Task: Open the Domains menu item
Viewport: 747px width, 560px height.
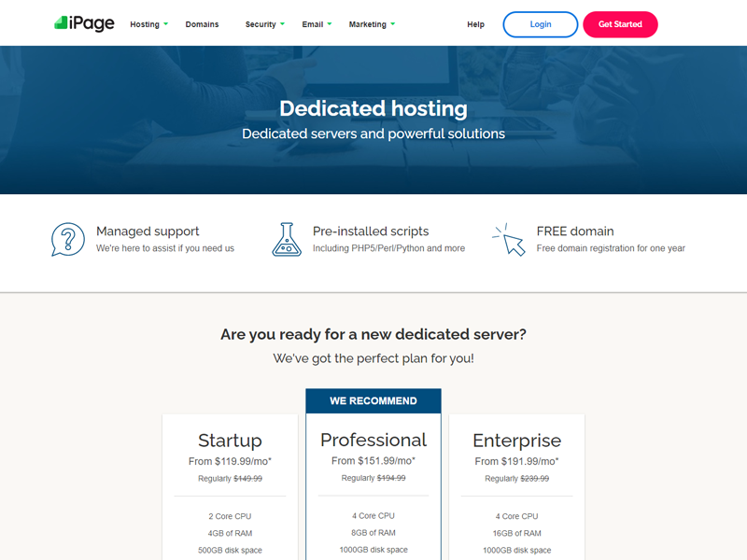Action: (202, 24)
